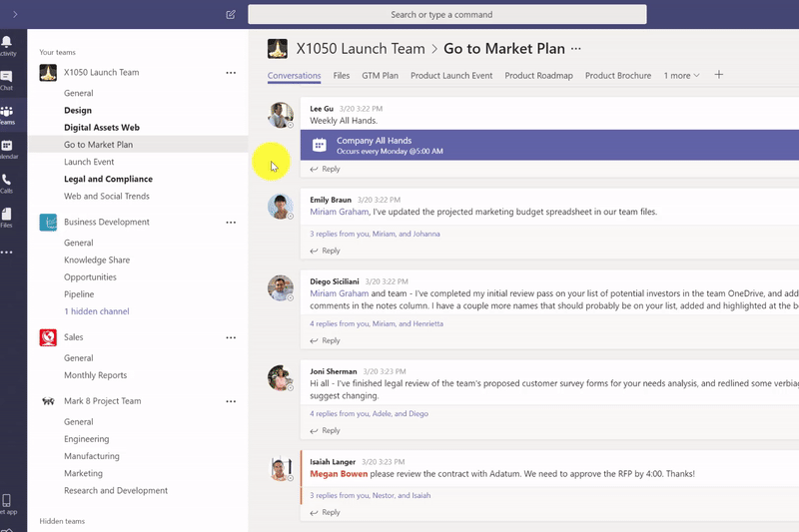Open the Company All Hands meeting card
This screenshot has height=532, width=799.
[x=549, y=145]
